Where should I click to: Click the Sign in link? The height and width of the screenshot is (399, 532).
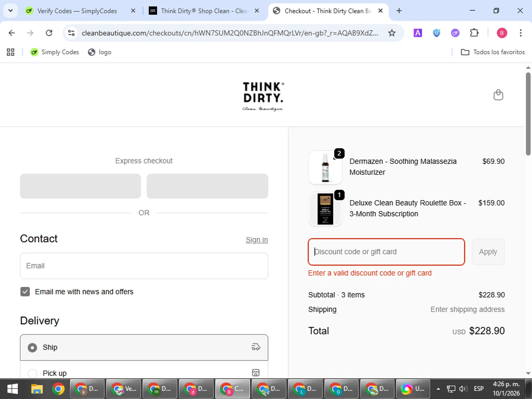[257, 240]
